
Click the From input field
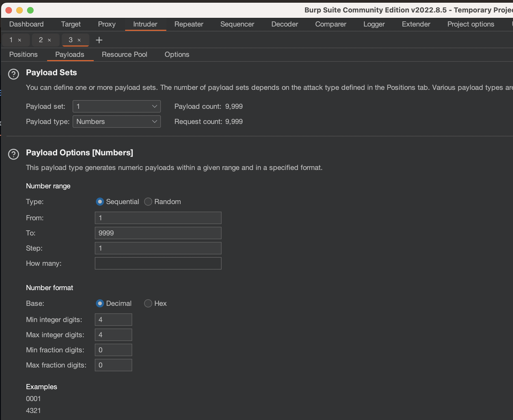coord(158,218)
